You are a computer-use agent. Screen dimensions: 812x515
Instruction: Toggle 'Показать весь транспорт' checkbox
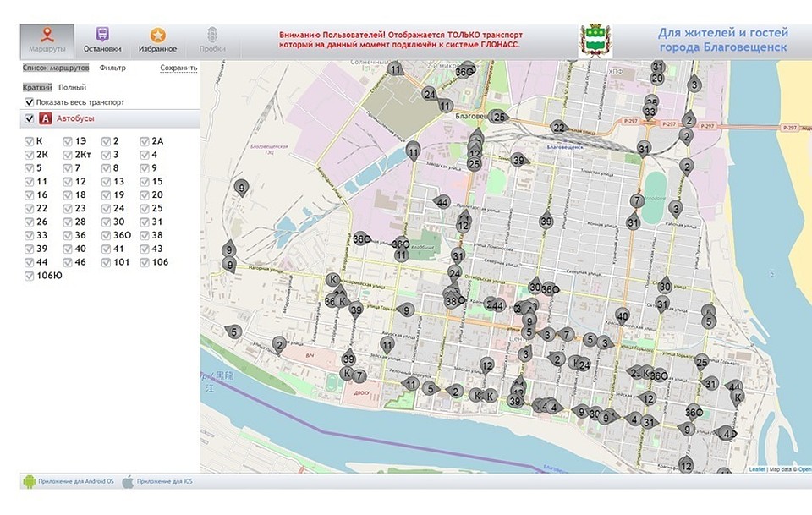pos(29,102)
